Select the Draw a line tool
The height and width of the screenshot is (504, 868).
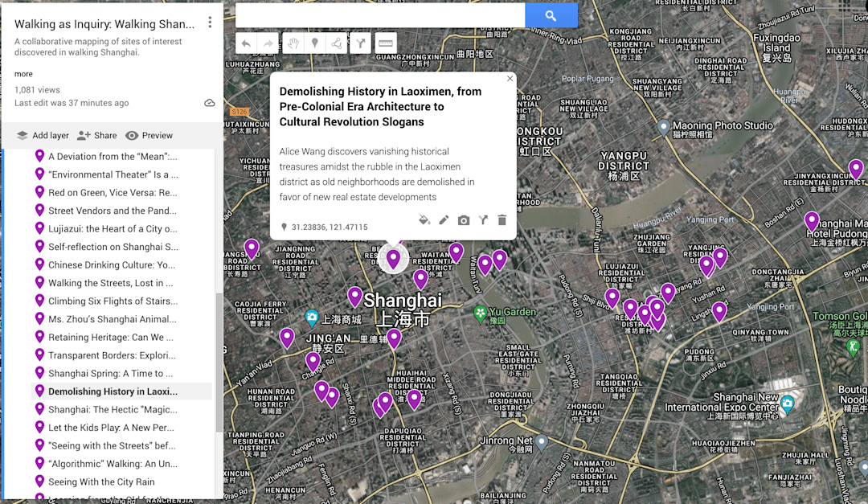(x=337, y=43)
